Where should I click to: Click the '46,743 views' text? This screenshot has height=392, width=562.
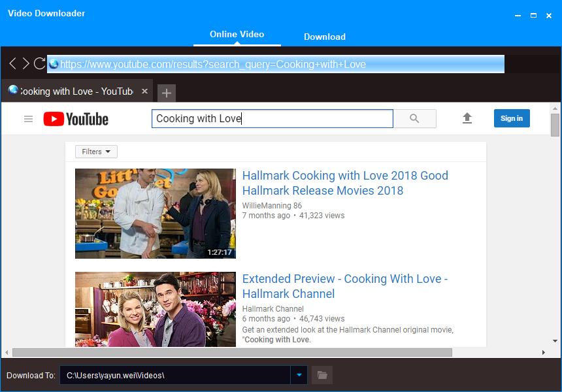pos(322,319)
